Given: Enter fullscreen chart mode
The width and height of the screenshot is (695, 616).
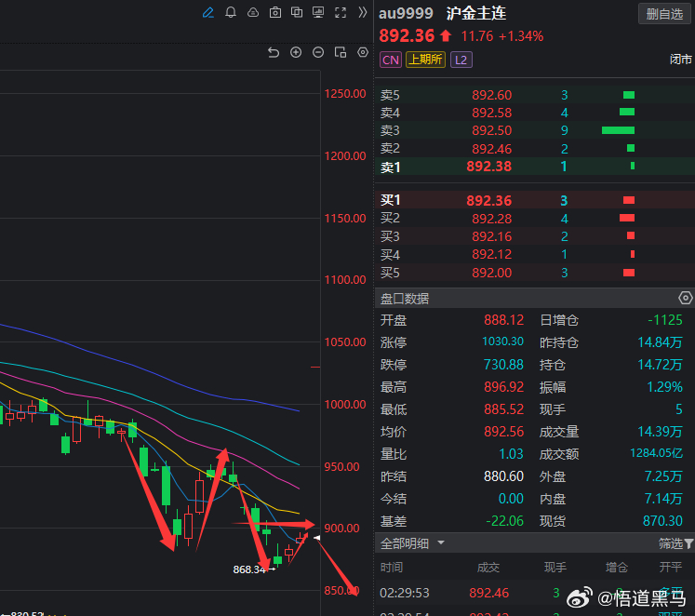Looking at the screenshot, I should (x=341, y=12).
